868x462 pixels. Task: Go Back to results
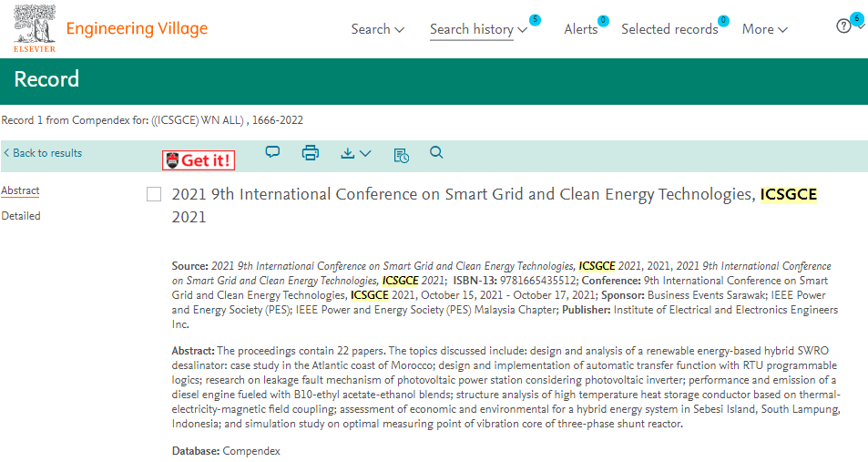pyautogui.click(x=43, y=153)
